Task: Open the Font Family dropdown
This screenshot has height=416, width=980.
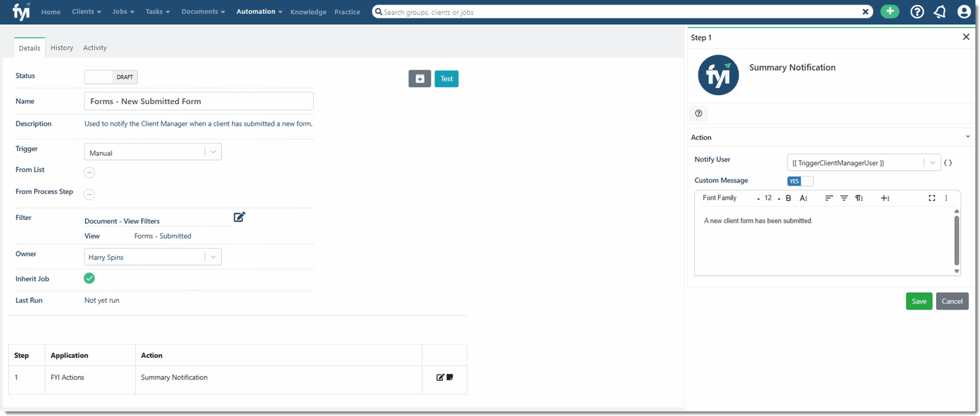Action: (x=731, y=198)
